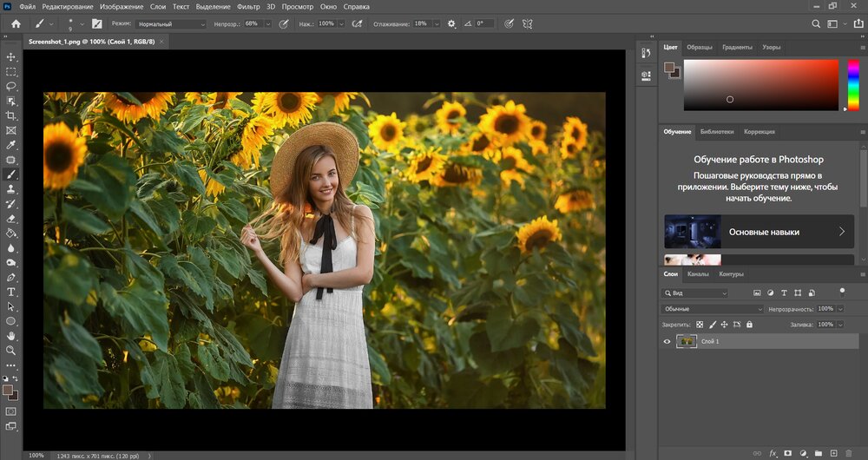Switch to the Каналы tab
The height and width of the screenshot is (460, 868).
click(x=698, y=274)
